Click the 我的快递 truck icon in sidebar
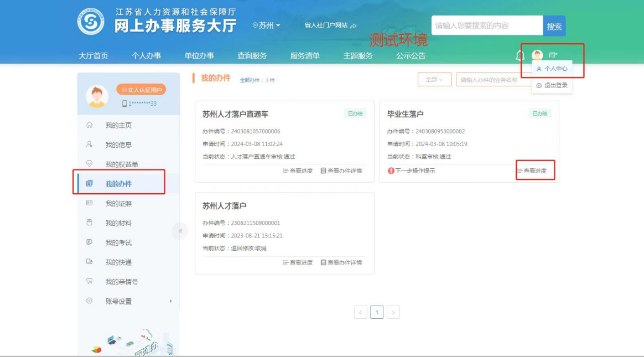 coord(90,262)
